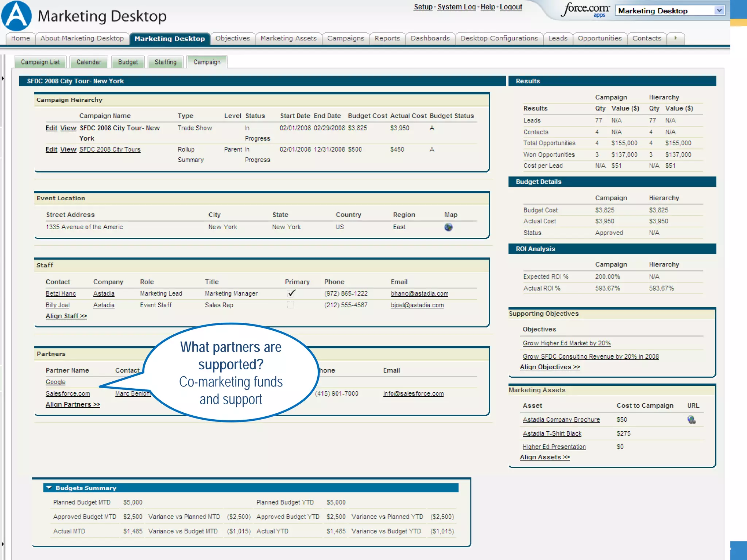
Task: Show more tabs with the arrow tab
Action: pyautogui.click(x=676, y=38)
